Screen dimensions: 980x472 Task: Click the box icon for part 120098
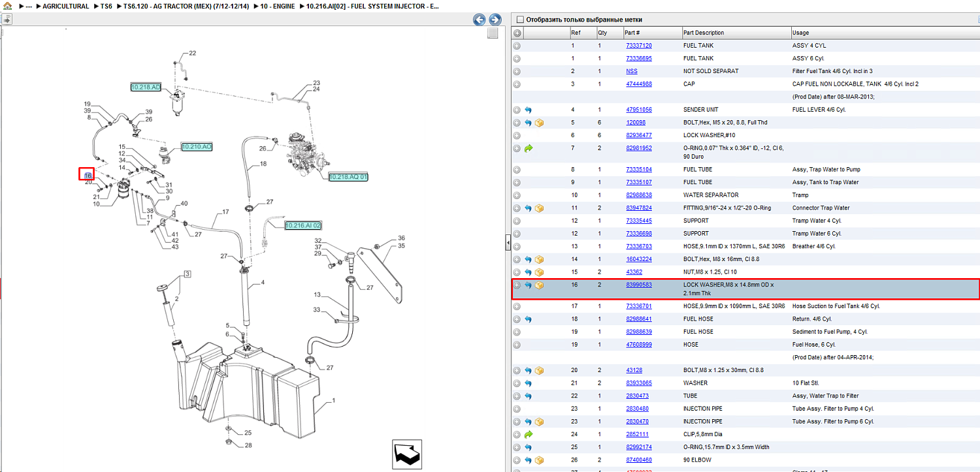[539, 123]
